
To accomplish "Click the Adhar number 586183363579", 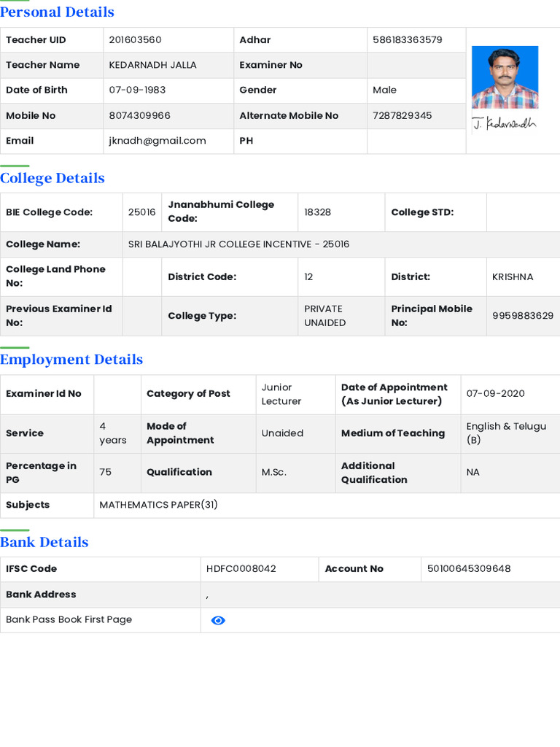I will point(408,40).
